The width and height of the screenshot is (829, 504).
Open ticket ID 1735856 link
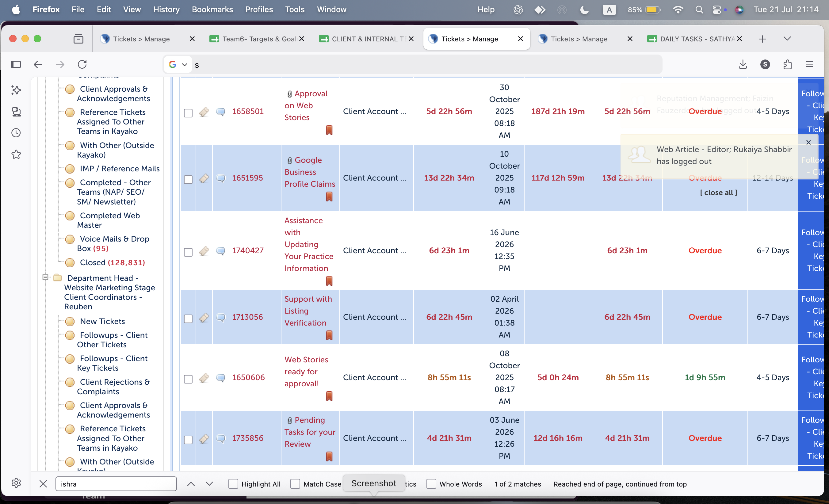point(248,438)
